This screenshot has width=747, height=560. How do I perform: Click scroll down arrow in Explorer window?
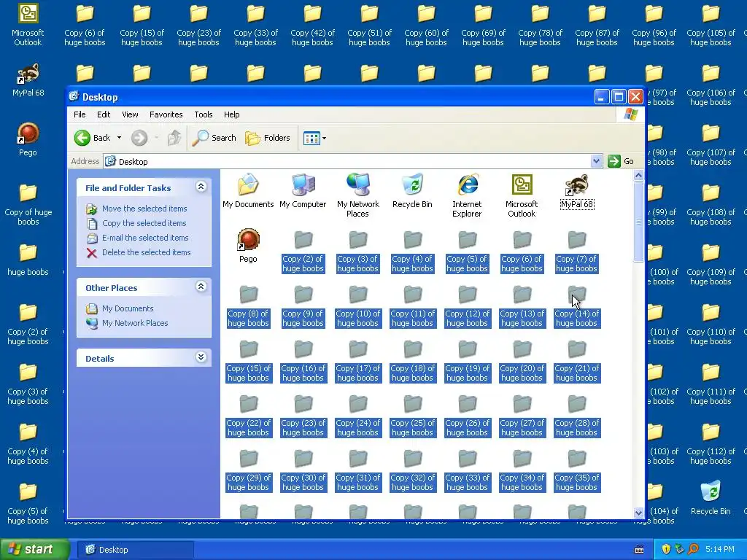(x=638, y=513)
